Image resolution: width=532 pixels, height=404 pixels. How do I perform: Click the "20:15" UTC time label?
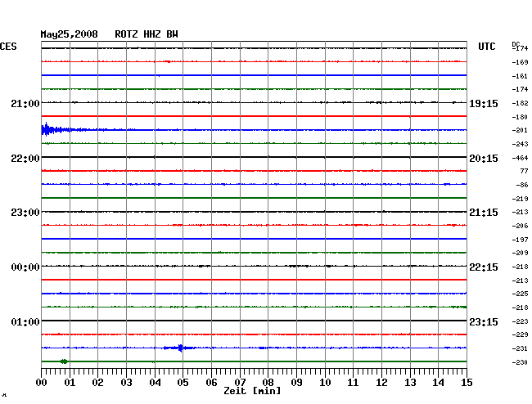[484, 159]
